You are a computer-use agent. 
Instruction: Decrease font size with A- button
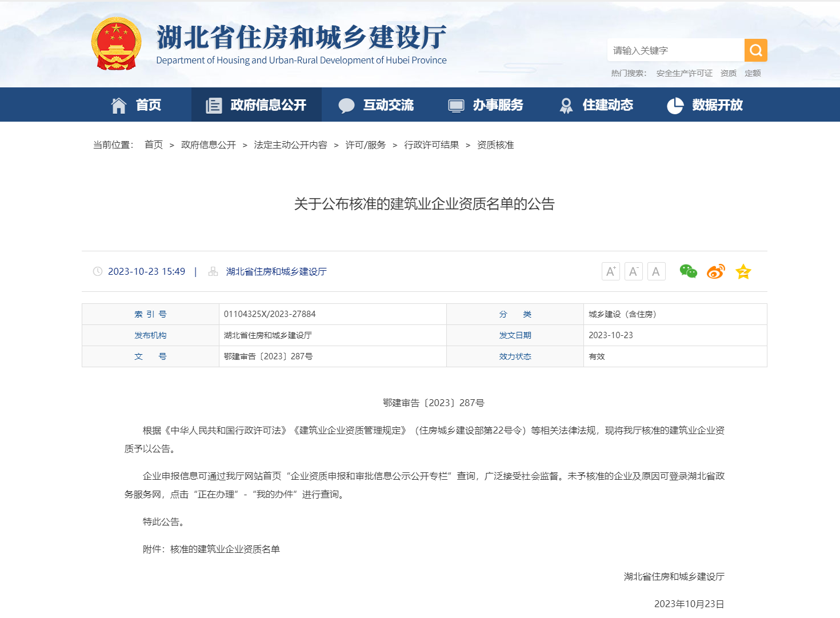[x=634, y=271]
